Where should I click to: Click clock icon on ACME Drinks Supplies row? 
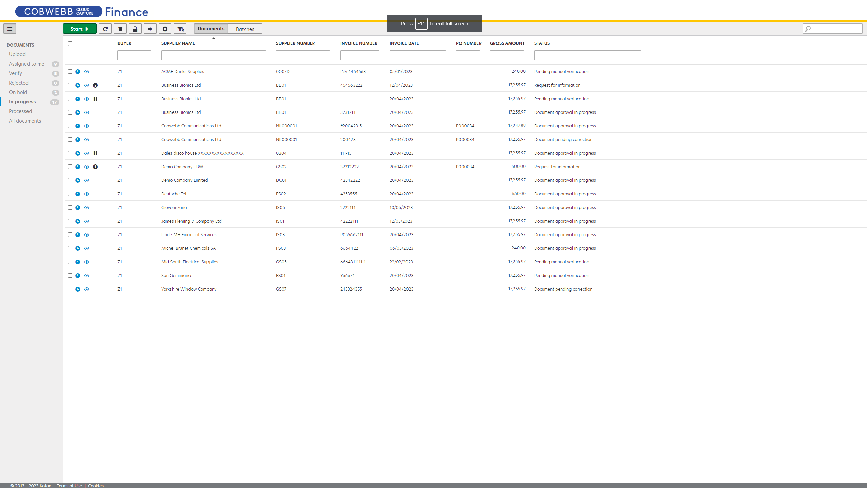[78, 72]
